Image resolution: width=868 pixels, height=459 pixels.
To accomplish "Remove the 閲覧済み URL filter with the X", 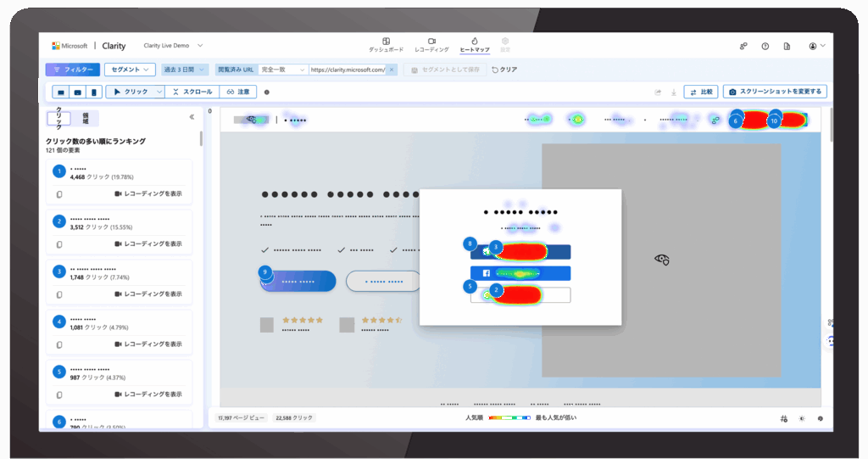I will [392, 70].
